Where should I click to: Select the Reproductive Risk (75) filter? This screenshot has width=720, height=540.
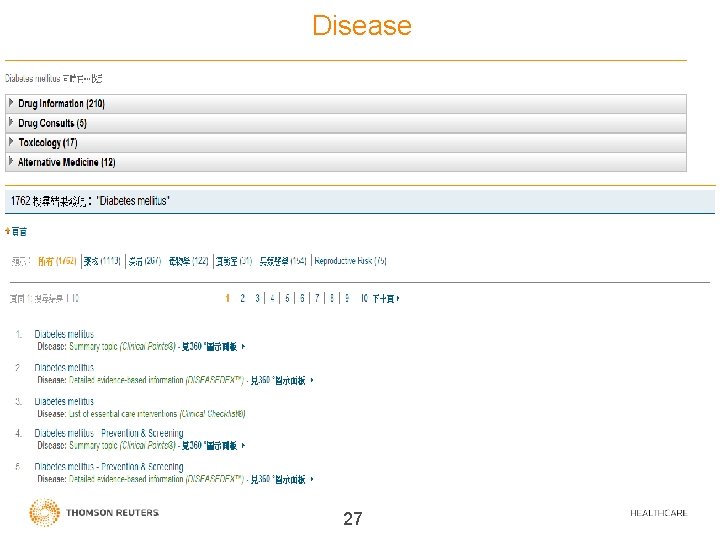pyautogui.click(x=350, y=261)
